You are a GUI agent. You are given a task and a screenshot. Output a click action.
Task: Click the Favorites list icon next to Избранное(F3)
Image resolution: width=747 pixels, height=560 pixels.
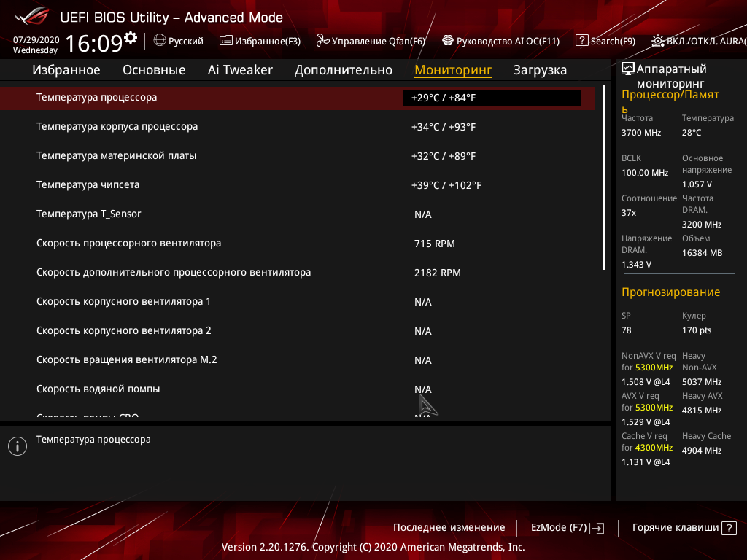[x=226, y=41]
